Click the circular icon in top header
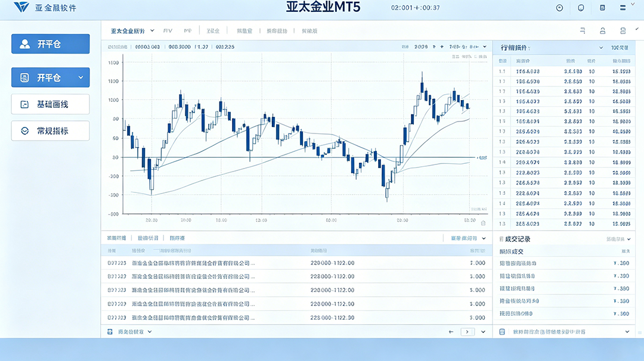The height and width of the screenshot is (361, 644). [x=559, y=8]
